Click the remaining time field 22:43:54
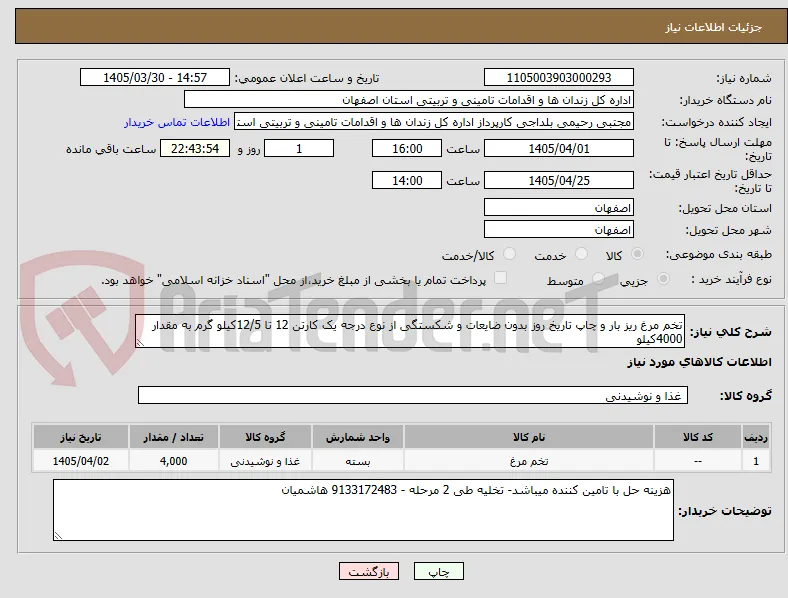This screenshot has width=788, height=598. [195, 148]
